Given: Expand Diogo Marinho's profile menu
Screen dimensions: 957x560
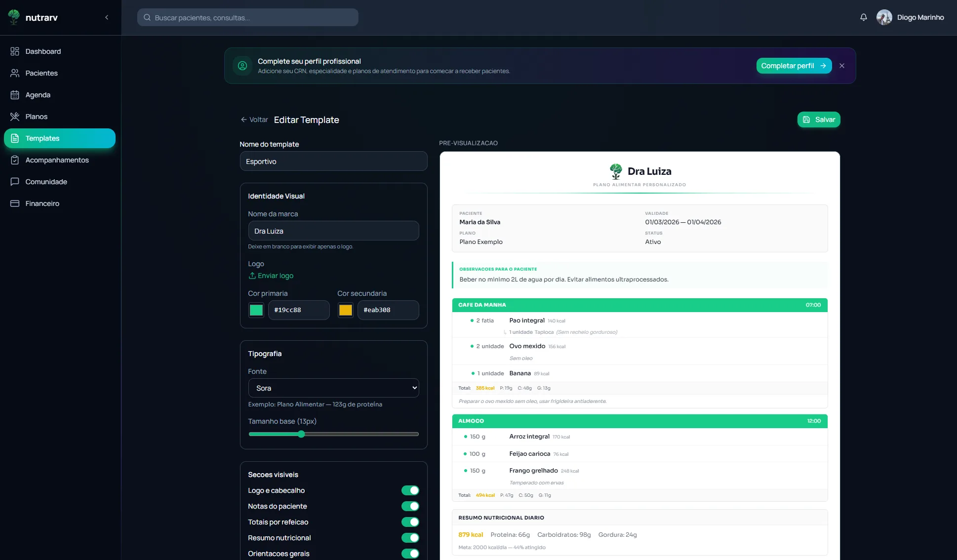Looking at the screenshot, I should (911, 17).
